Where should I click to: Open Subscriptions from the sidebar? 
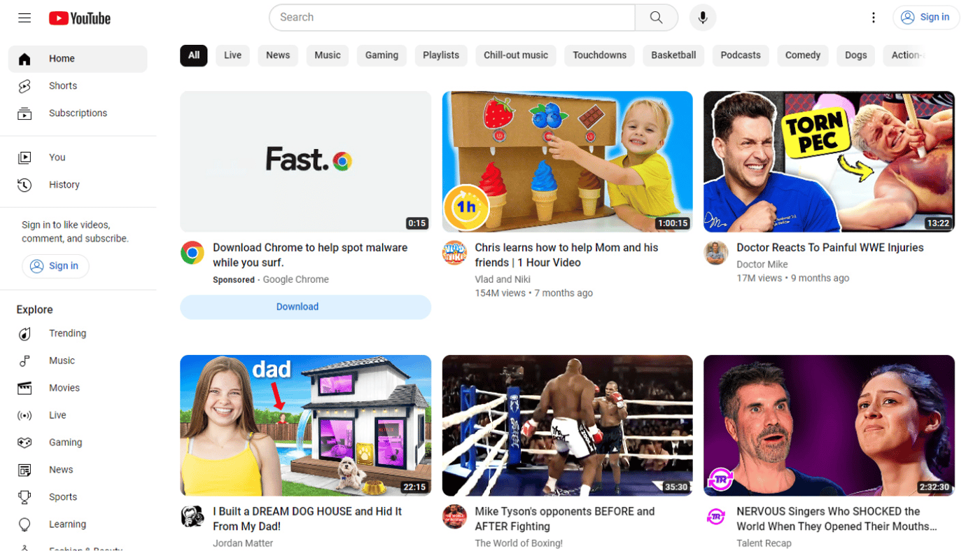click(x=78, y=113)
